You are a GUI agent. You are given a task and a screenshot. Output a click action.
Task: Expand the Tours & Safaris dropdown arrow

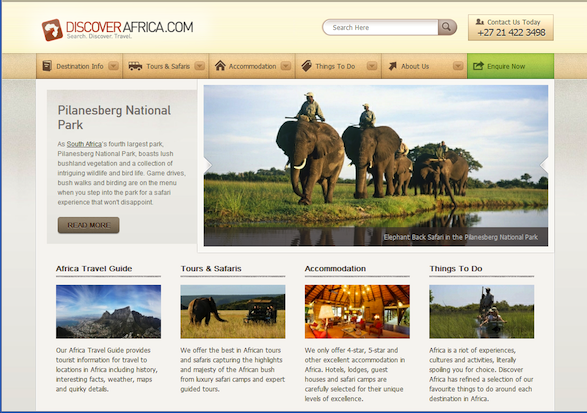point(200,66)
